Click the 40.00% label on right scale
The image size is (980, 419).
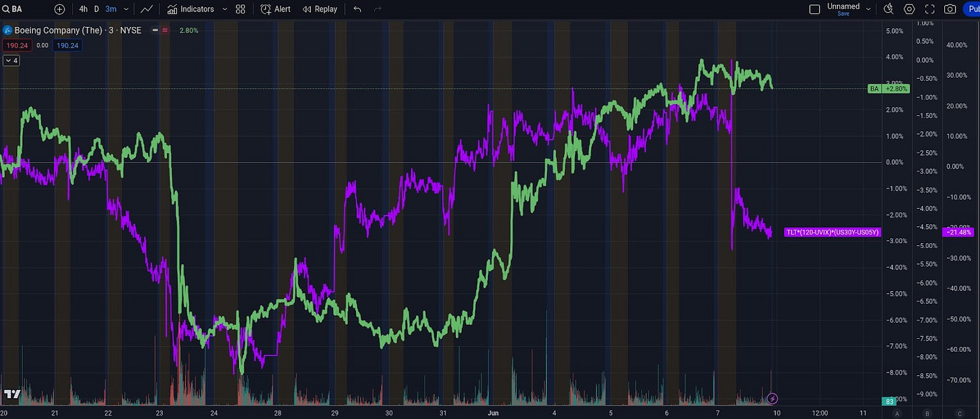pyautogui.click(x=957, y=45)
